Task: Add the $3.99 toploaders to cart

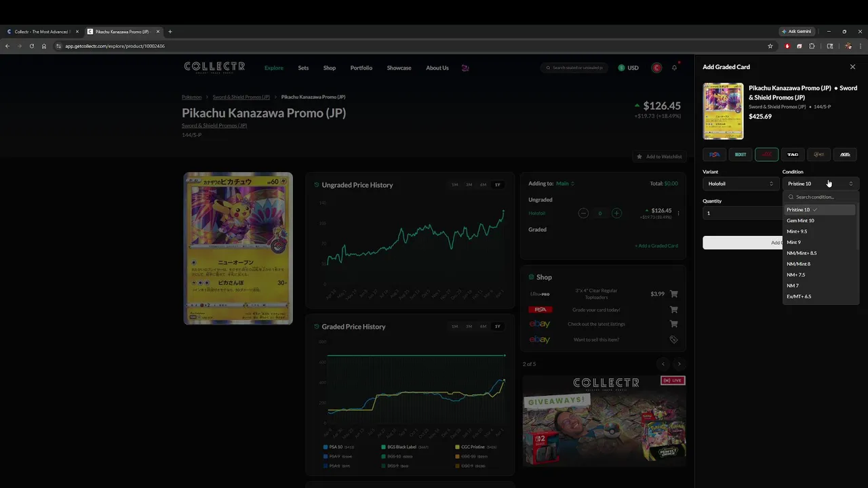Action: (x=673, y=294)
